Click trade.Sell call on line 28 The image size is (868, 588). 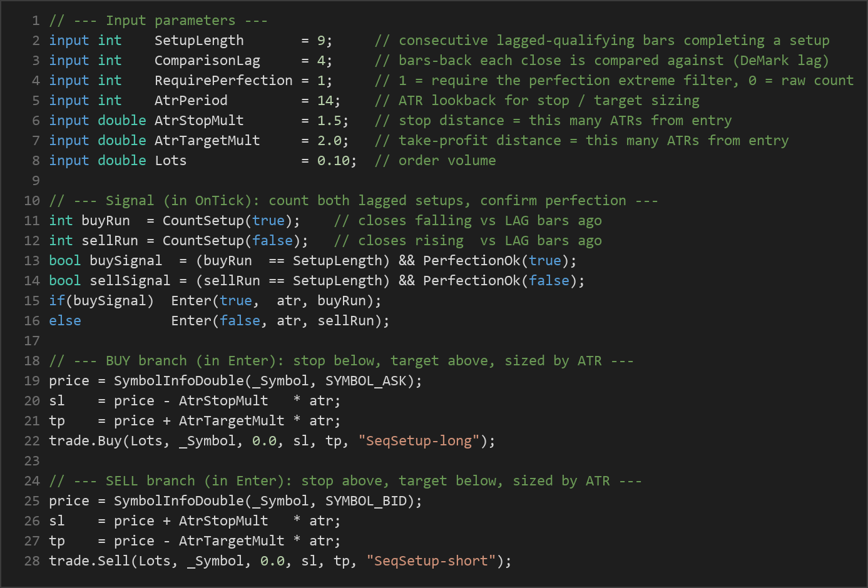[x=89, y=561]
